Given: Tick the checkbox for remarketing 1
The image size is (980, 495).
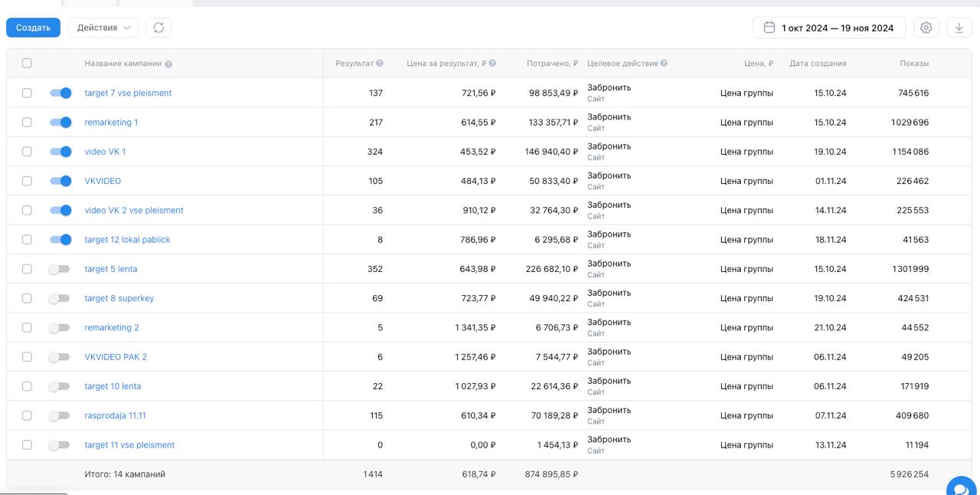Looking at the screenshot, I should (x=27, y=123).
